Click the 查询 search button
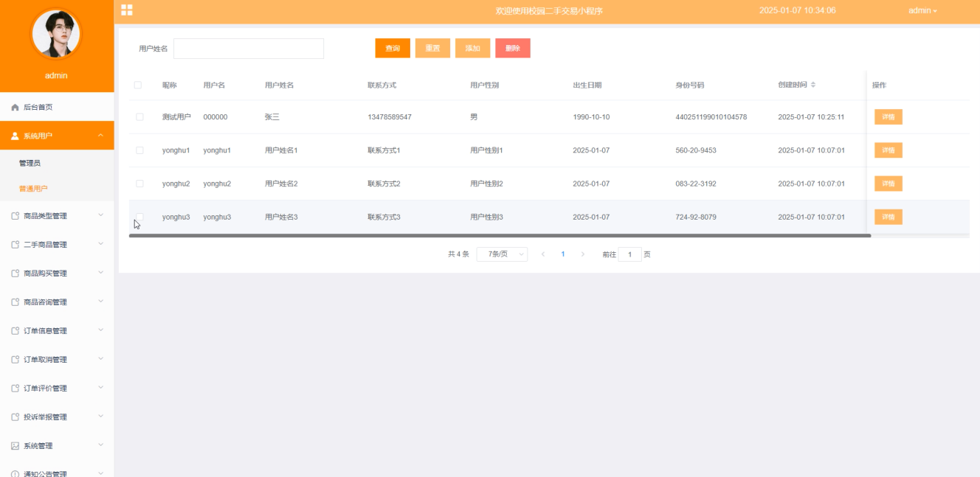The width and height of the screenshot is (980, 477). [x=393, y=48]
